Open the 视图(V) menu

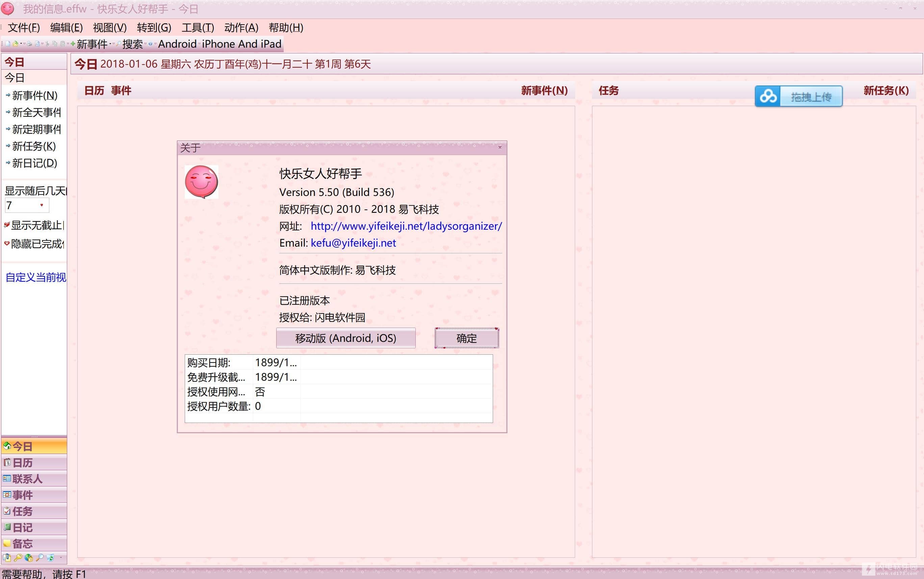(x=110, y=28)
